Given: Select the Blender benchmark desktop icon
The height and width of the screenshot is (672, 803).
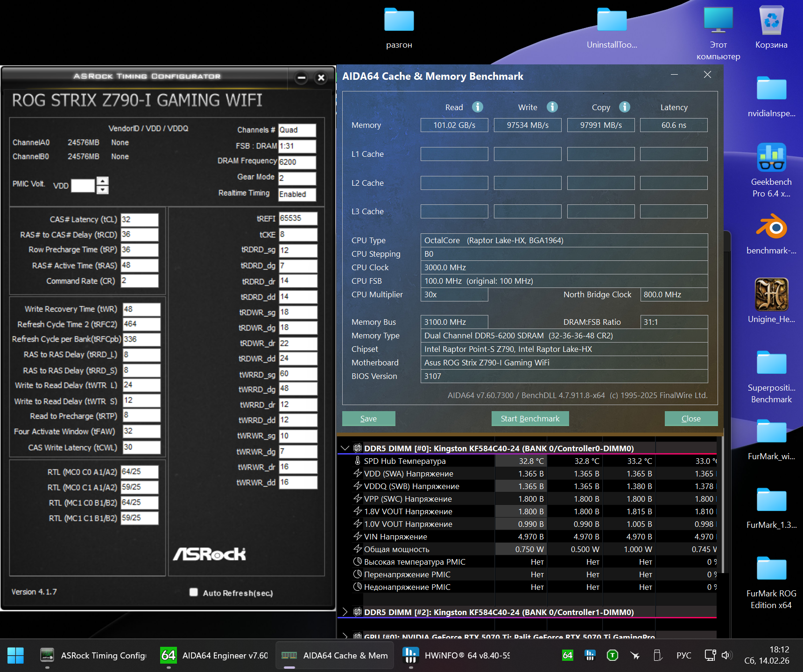Looking at the screenshot, I should tap(771, 234).
